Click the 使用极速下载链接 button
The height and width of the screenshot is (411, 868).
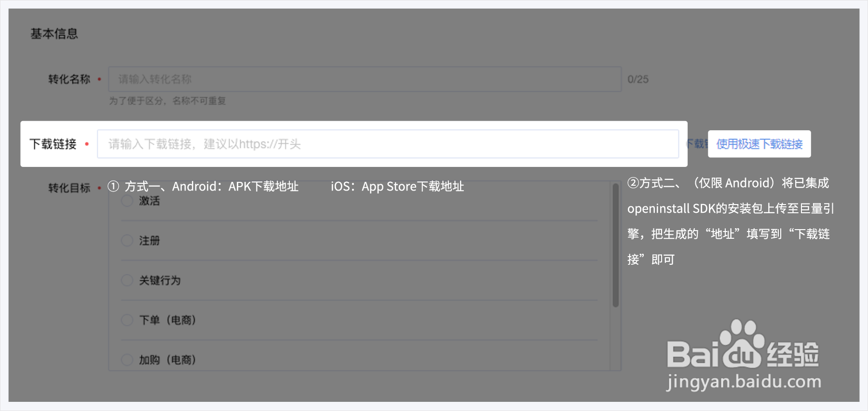(759, 144)
